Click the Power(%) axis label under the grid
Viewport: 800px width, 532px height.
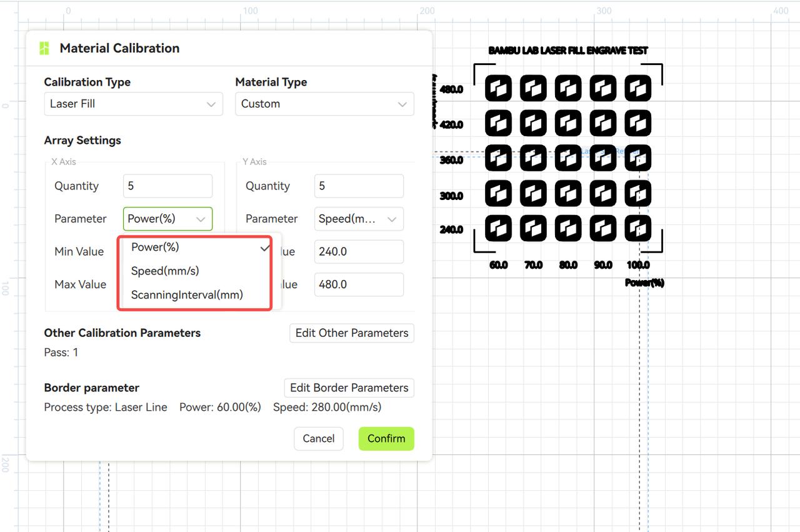(645, 283)
